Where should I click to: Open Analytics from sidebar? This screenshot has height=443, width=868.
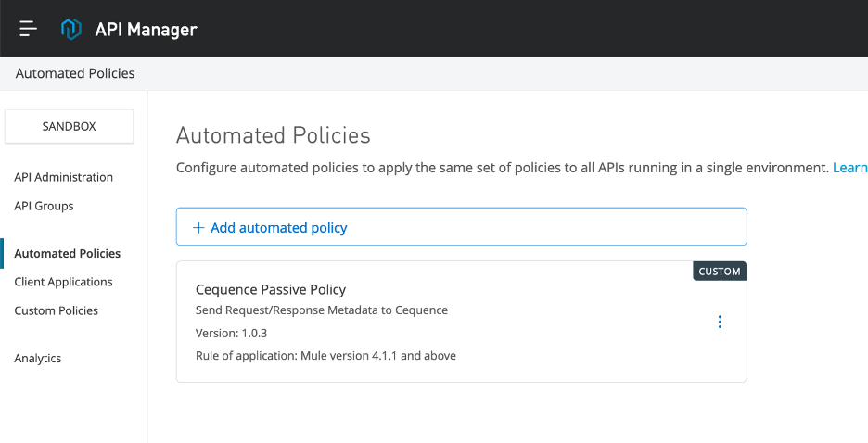(x=38, y=359)
